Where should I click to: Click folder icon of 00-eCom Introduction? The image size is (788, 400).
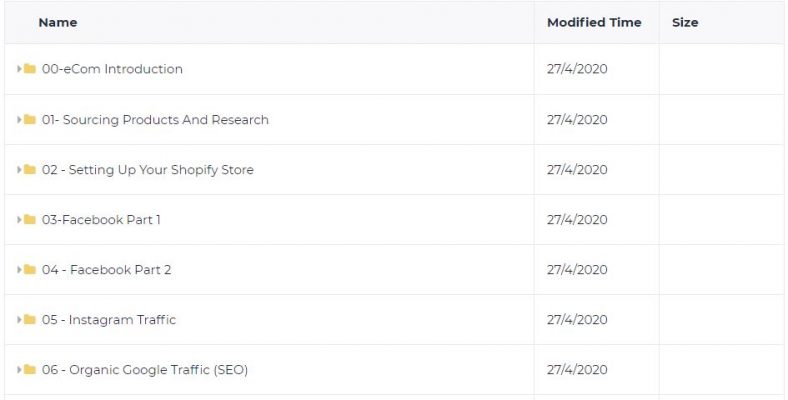[30, 68]
